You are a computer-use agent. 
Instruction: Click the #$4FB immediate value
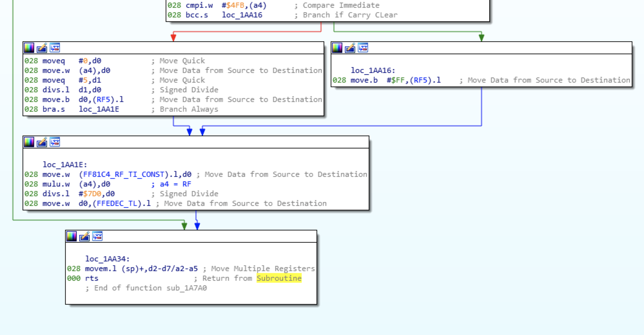tap(233, 5)
